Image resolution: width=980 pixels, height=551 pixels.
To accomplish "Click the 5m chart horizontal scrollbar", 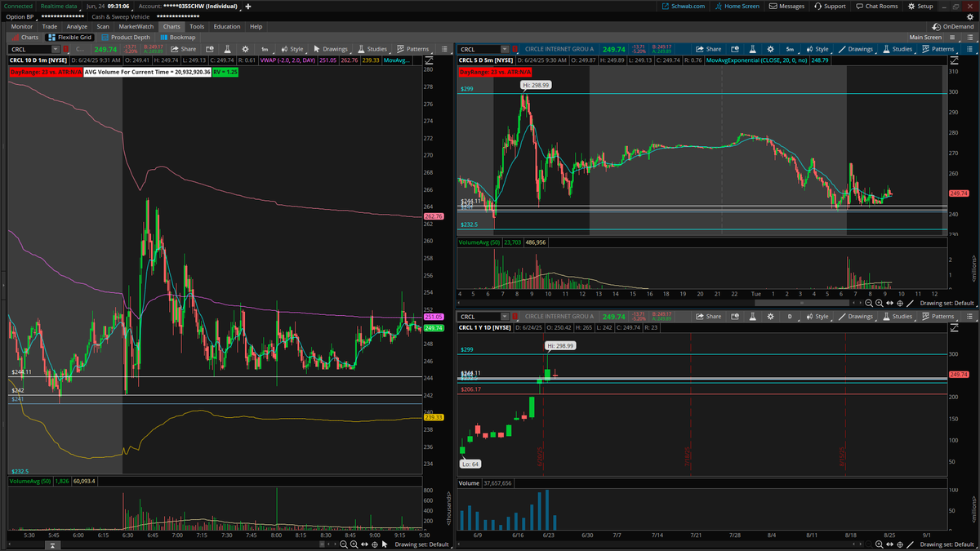I will point(802,303).
